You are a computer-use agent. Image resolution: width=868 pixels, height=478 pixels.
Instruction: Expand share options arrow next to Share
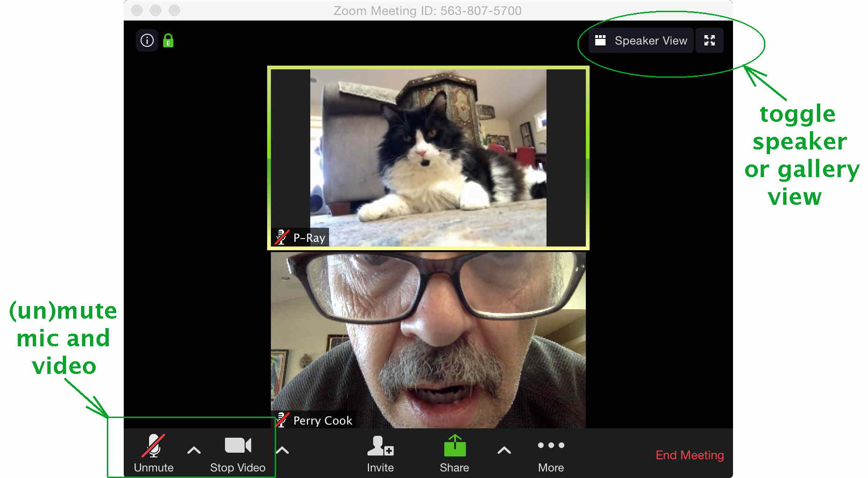pyautogui.click(x=504, y=450)
